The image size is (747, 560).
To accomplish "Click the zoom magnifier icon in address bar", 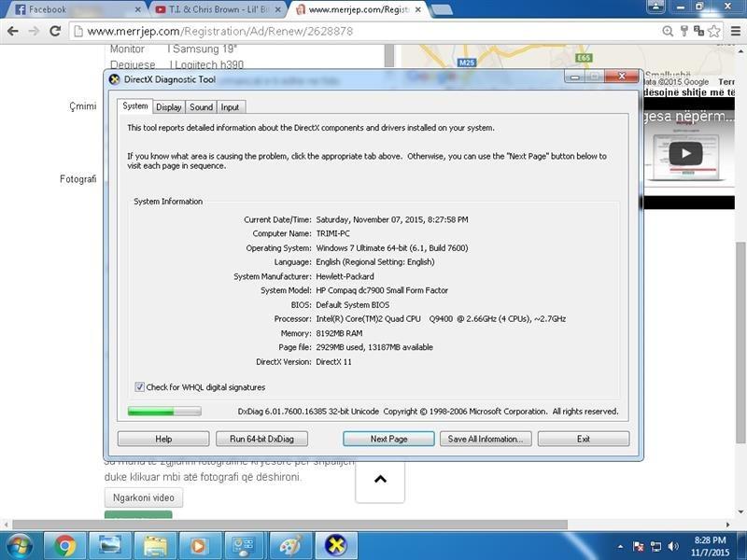I will (x=668, y=32).
